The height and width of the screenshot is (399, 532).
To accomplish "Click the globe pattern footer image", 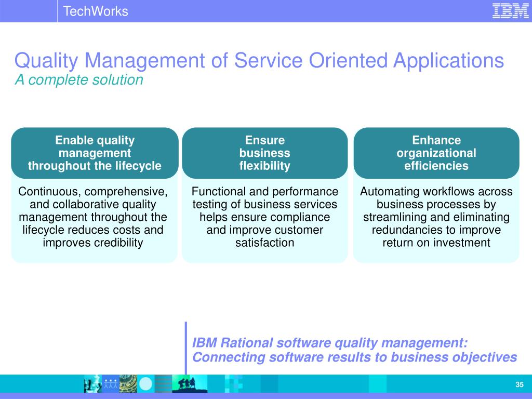I will [x=128, y=384].
